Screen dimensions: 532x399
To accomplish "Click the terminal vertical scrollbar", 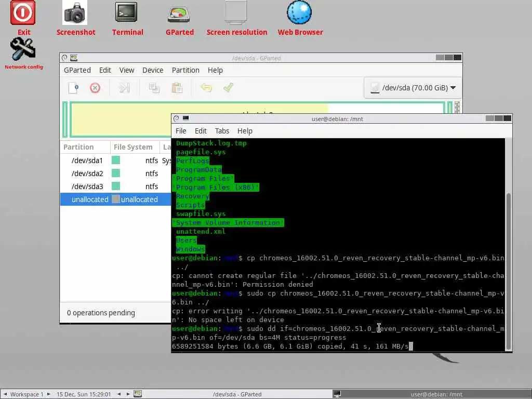I will (508, 271).
